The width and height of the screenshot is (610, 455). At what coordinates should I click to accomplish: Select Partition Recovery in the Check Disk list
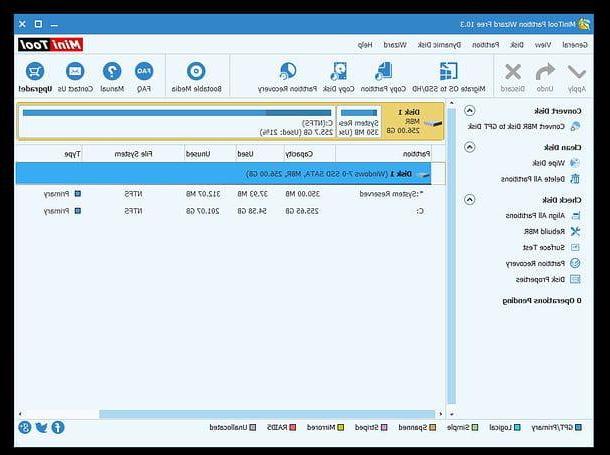click(543, 264)
